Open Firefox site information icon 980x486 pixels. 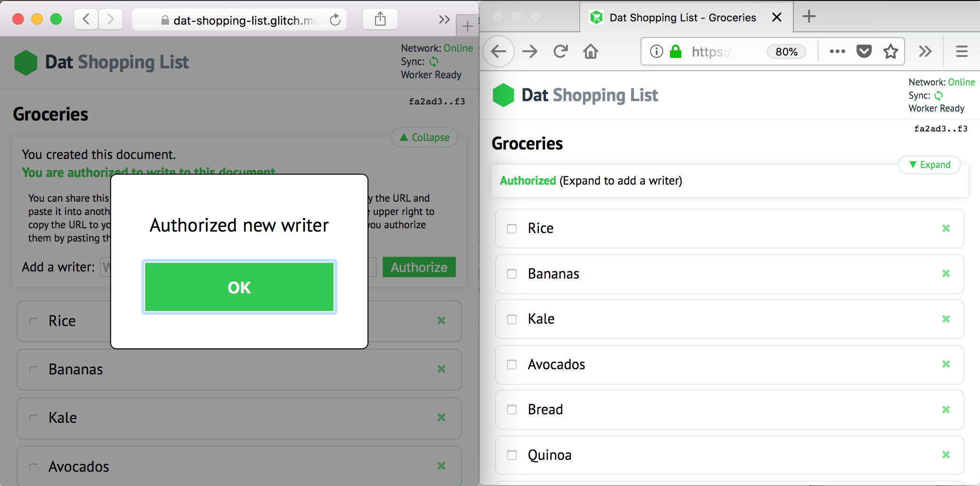click(657, 51)
